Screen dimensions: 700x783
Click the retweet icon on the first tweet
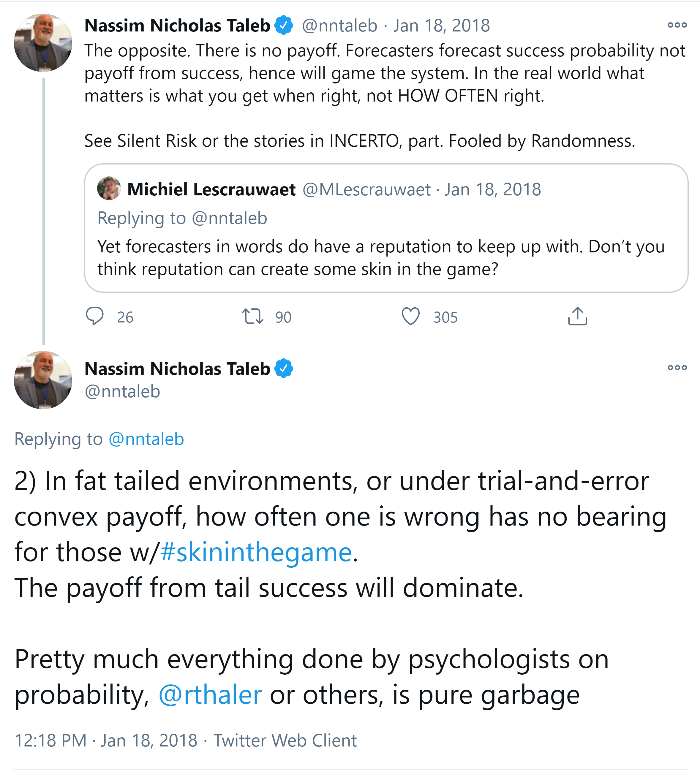point(252,316)
